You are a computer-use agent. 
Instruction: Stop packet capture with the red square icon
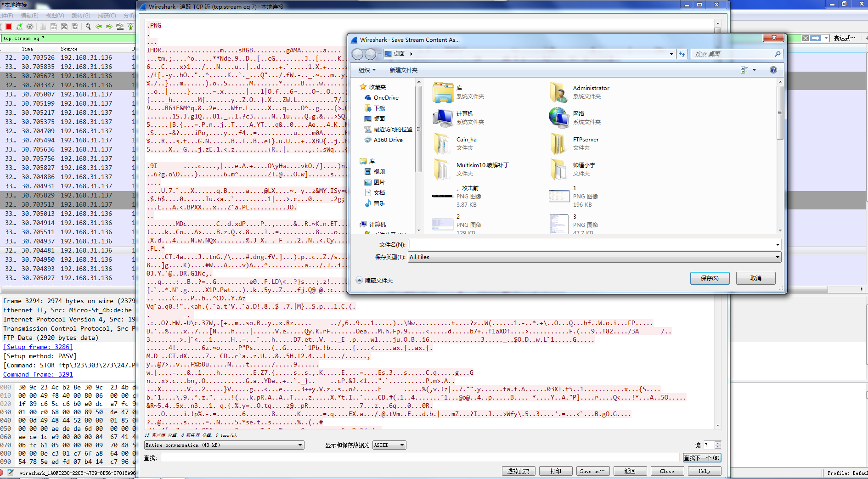click(8, 27)
